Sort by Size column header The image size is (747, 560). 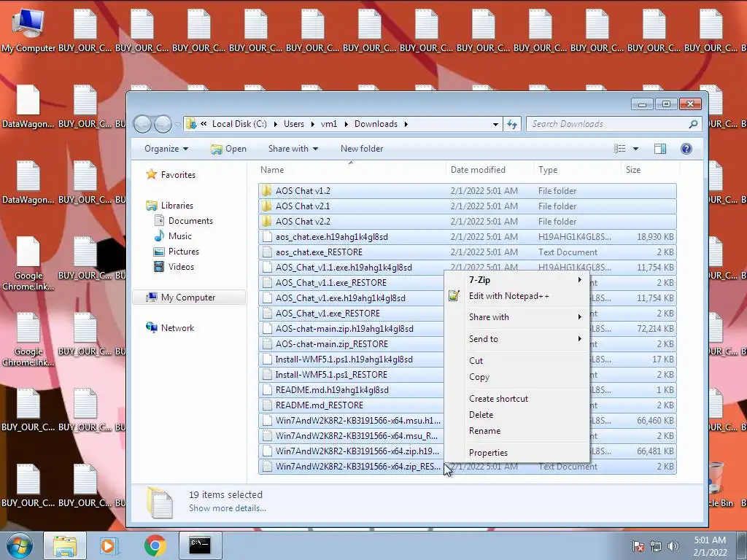pyautogui.click(x=650, y=170)
